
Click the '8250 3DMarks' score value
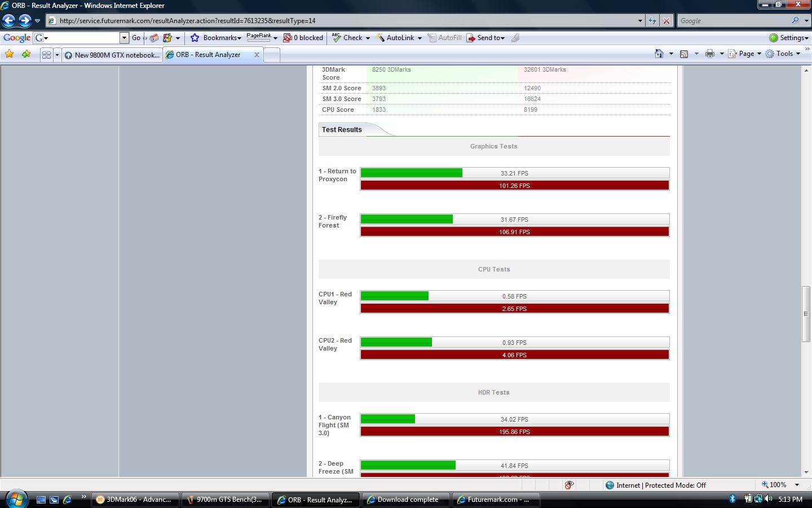point(391,69)
